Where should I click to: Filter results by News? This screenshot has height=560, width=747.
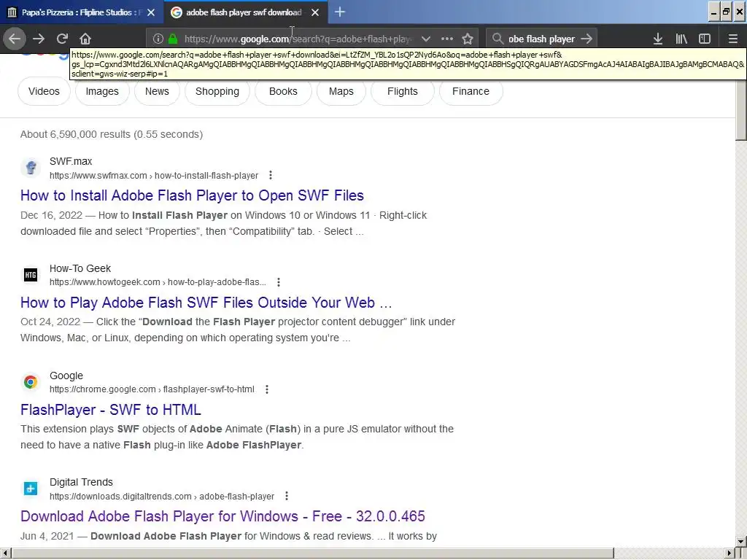click(x=158, y=91)
